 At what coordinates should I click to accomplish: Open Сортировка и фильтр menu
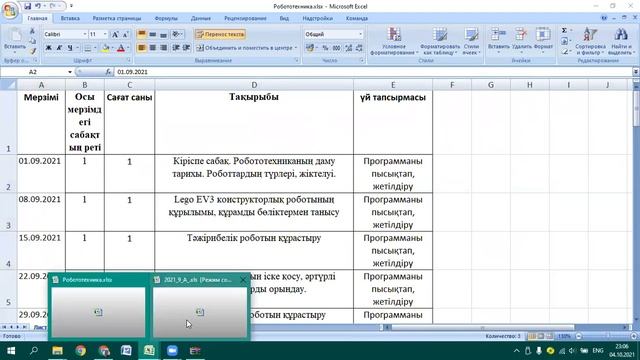tap(590, 41)
